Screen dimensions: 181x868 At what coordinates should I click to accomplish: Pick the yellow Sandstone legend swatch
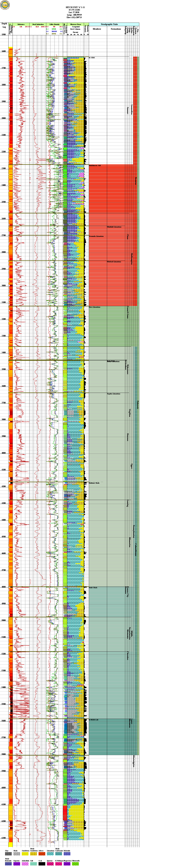[x=25, y=853]
